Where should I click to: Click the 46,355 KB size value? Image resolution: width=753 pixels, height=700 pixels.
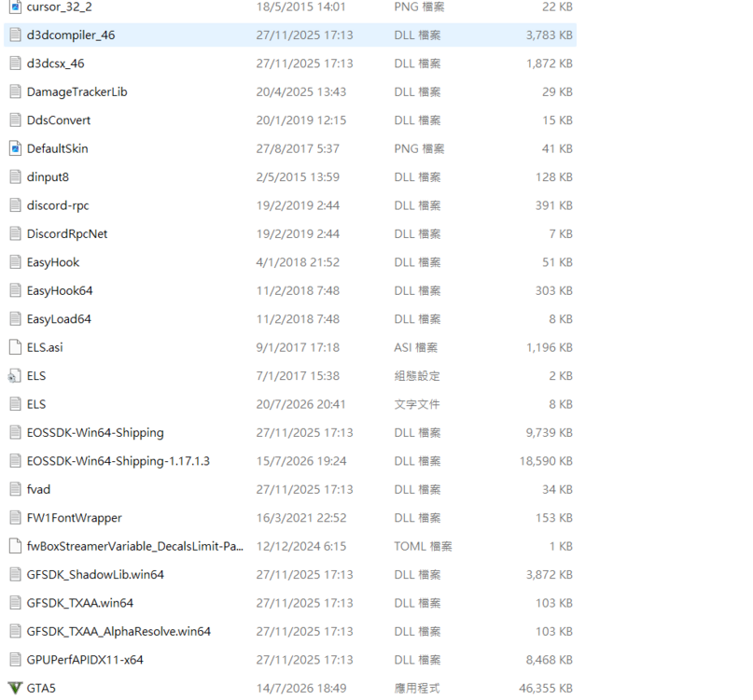point(546,688)
